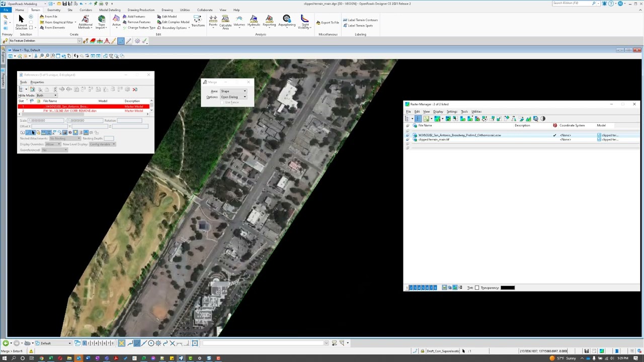Click From File in Create group
Viewport: 644px width, 362px height.
tap(48, 17)
